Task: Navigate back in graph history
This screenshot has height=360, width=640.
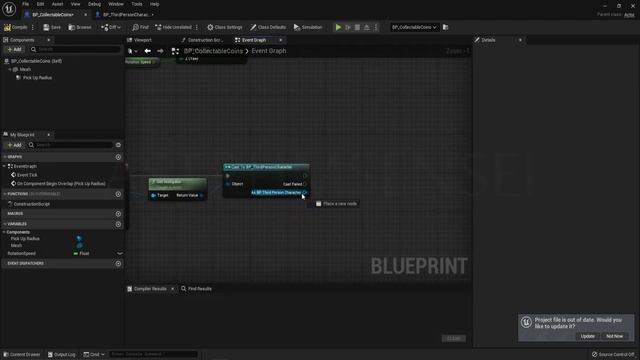Action: pyautogui.click(x=147, y=51)
